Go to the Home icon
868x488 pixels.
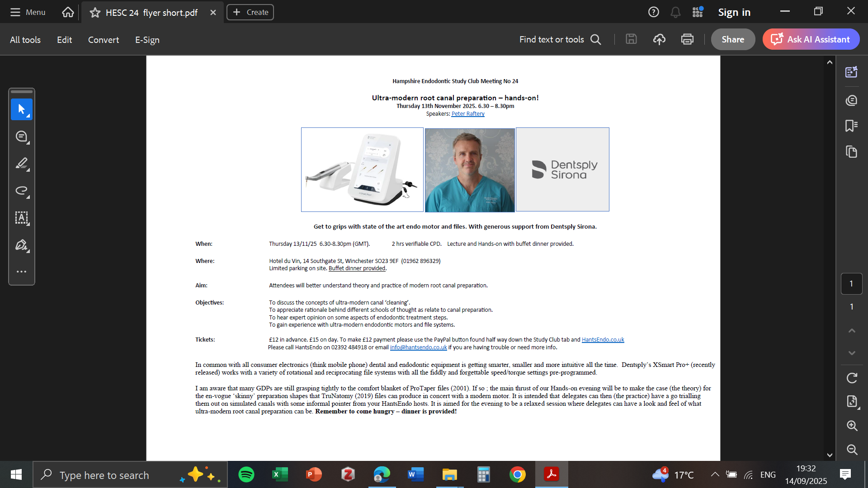pyautogui.click(x=68, y=12)
